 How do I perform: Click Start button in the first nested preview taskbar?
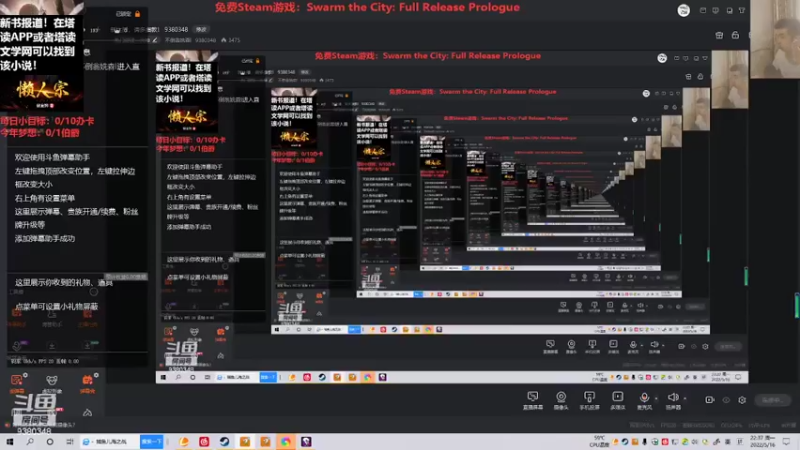(163, 377)
